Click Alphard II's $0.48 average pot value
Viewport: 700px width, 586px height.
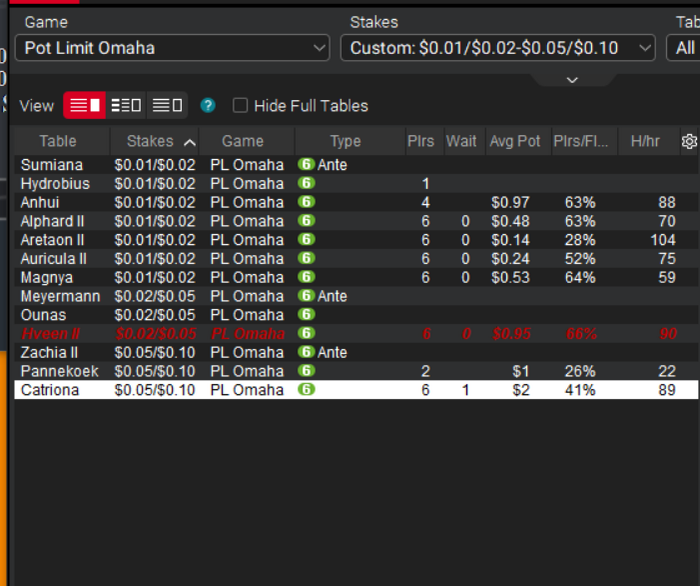point(510,221)
